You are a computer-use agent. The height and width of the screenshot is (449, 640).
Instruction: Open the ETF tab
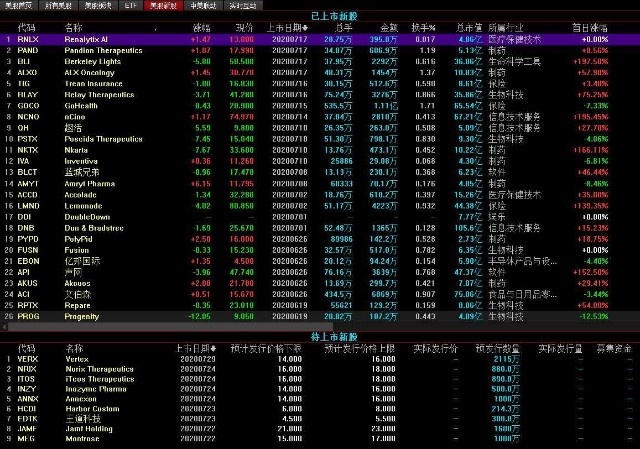click(131, 5)
